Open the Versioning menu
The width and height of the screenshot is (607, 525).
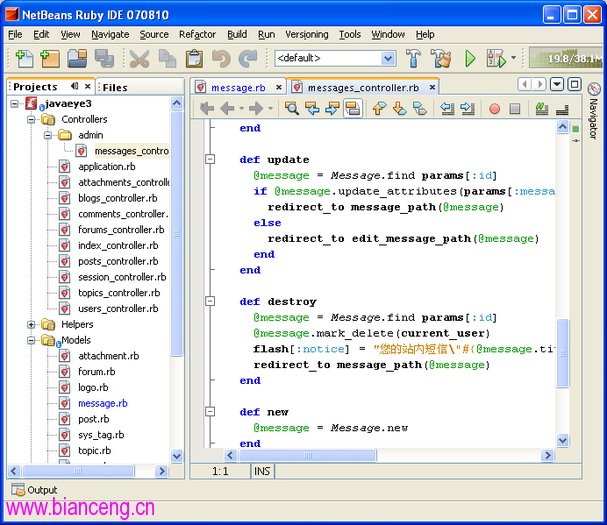307,34
